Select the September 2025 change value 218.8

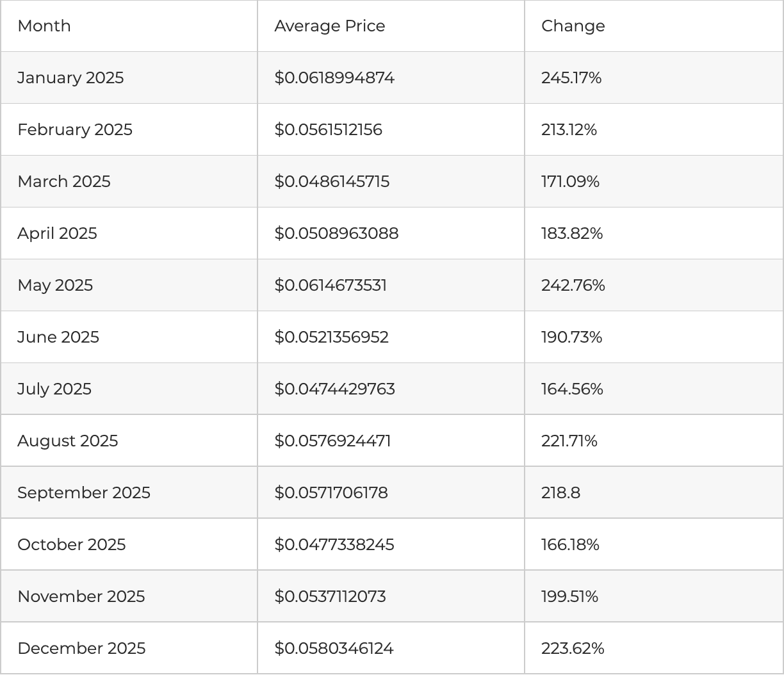coord(560,493)
